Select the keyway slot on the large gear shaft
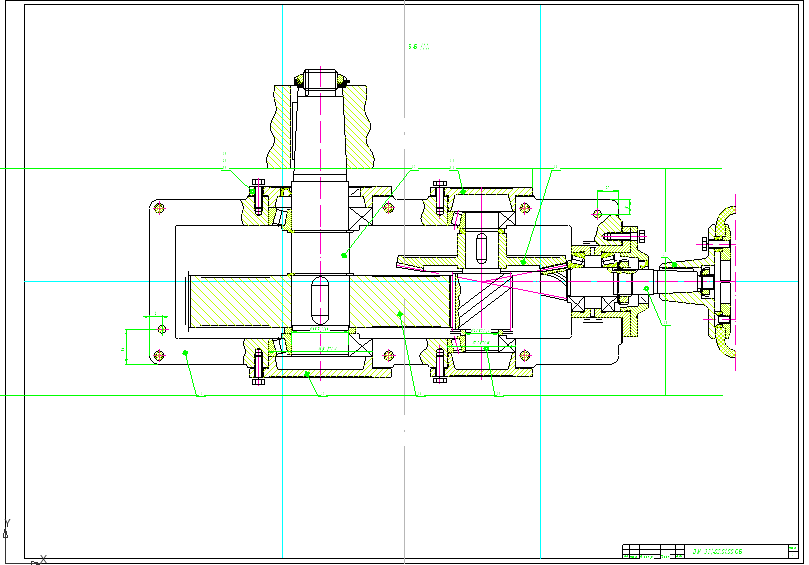Screen dimensions: 809x565 click(320, 297)
